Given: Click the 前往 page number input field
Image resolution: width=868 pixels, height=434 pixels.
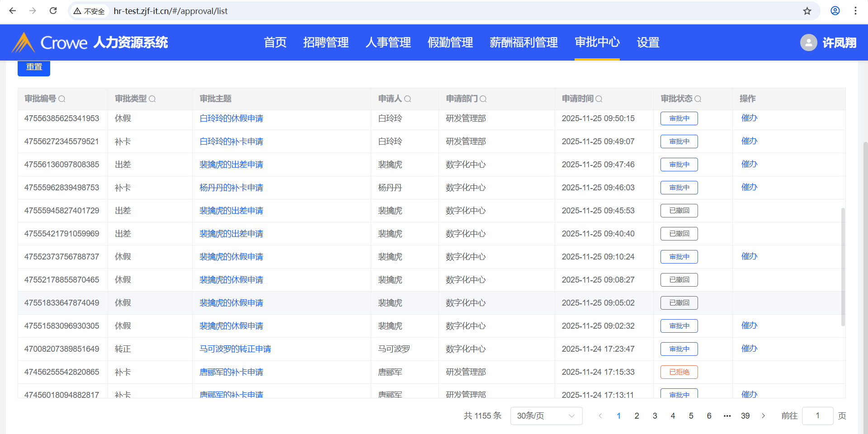Looking at the screenshot, I should pos(817,416).
